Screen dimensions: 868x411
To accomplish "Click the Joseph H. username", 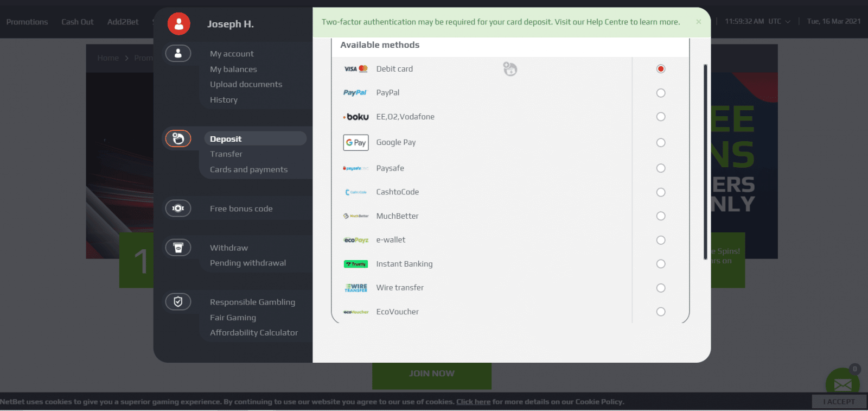I will [230, 24].
